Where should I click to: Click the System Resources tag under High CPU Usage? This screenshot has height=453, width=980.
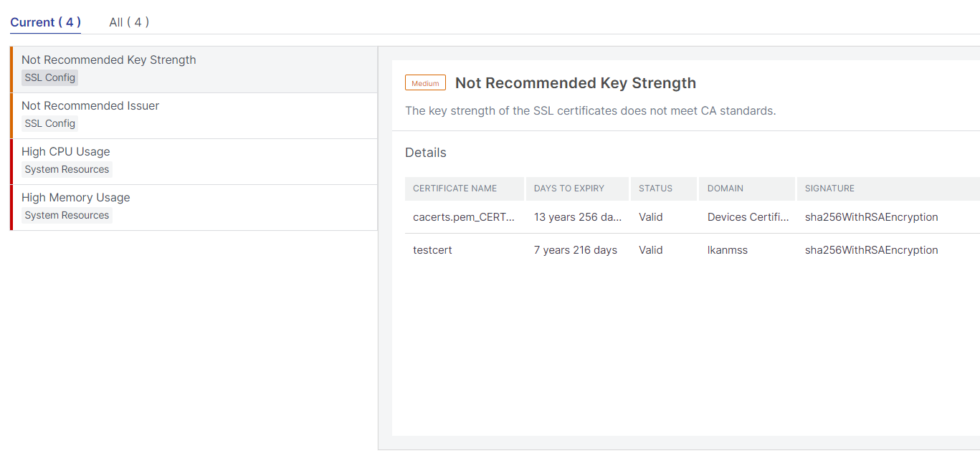(x=67, y=169)
